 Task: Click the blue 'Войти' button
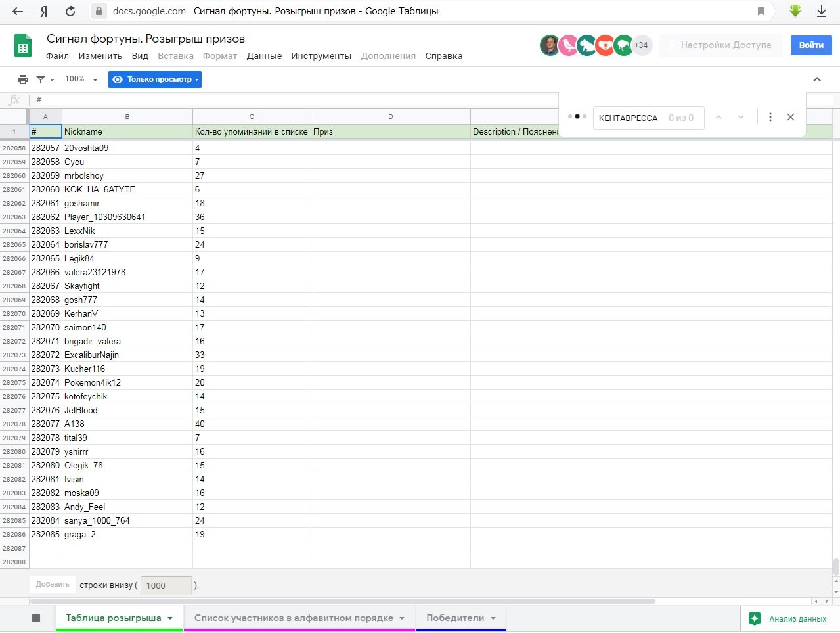tap(811, 45)
